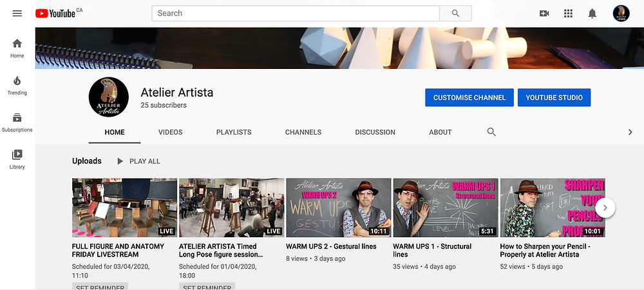Click the Atelier Artista channel avatar
This screenshot has height=290, width=644.
tap(108, 97)
